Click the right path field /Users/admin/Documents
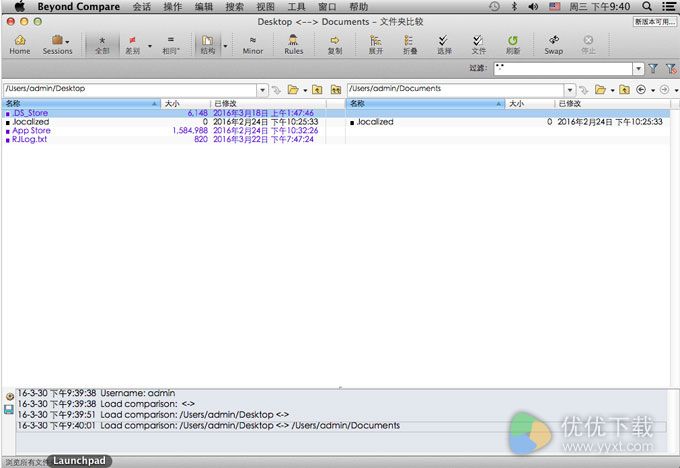The height and width of the screenshot is (468, 680). click(x=455, y=89)
